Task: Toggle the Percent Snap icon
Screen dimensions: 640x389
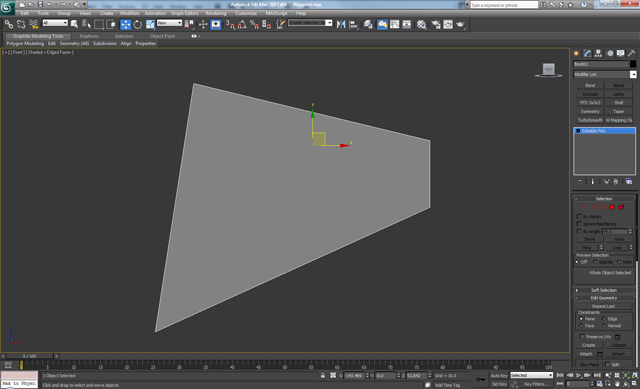Action: pyautogui.click(x=254, y=24)
